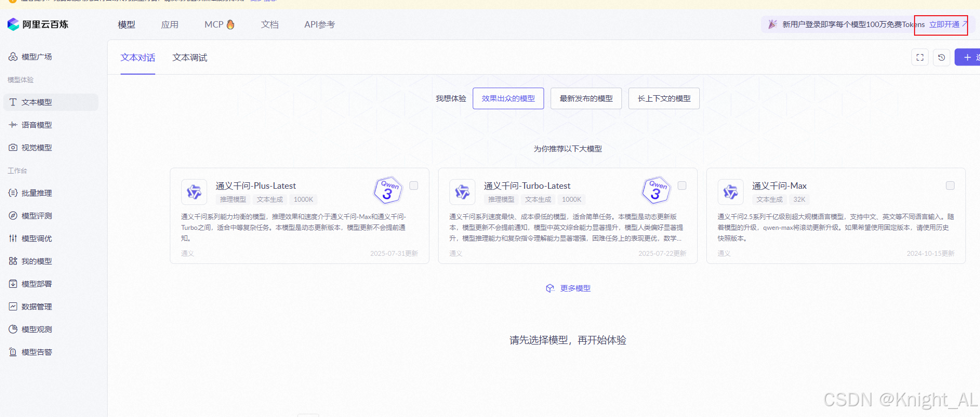Click the 视觉模型 camera icon
The image size is (980, 417).
[x=13, y=148]
